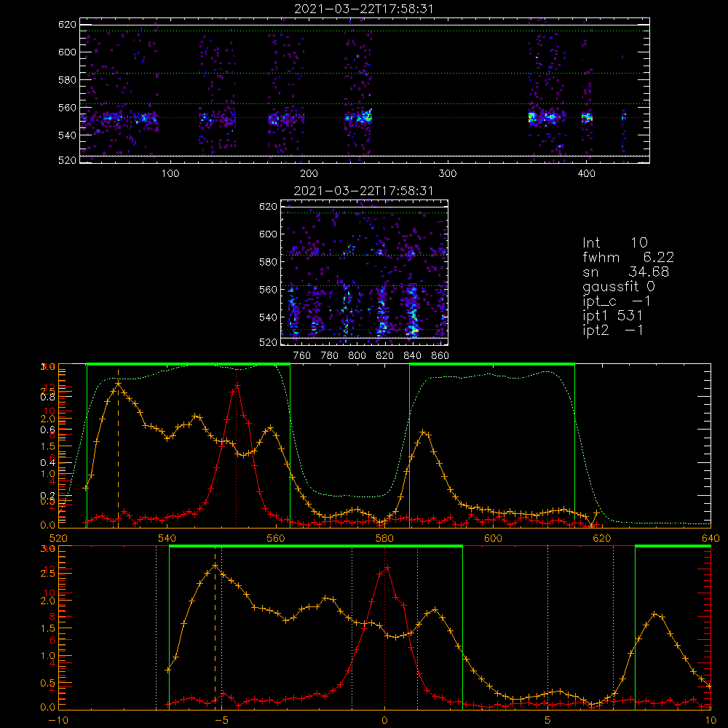Click y-axis label 580 of the middle image panel
728x728 pixels.
click(x=268, y=262)
